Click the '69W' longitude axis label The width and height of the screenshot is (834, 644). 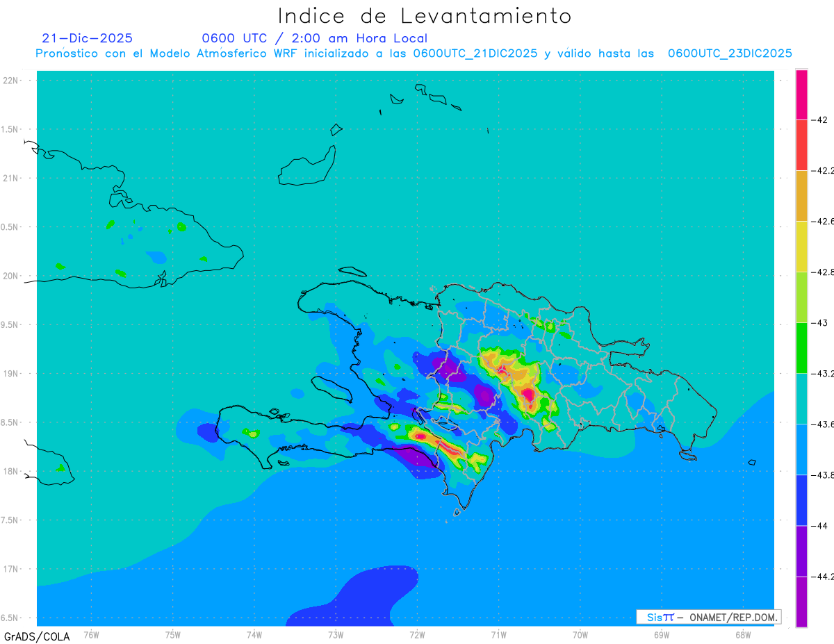point(662,635)
